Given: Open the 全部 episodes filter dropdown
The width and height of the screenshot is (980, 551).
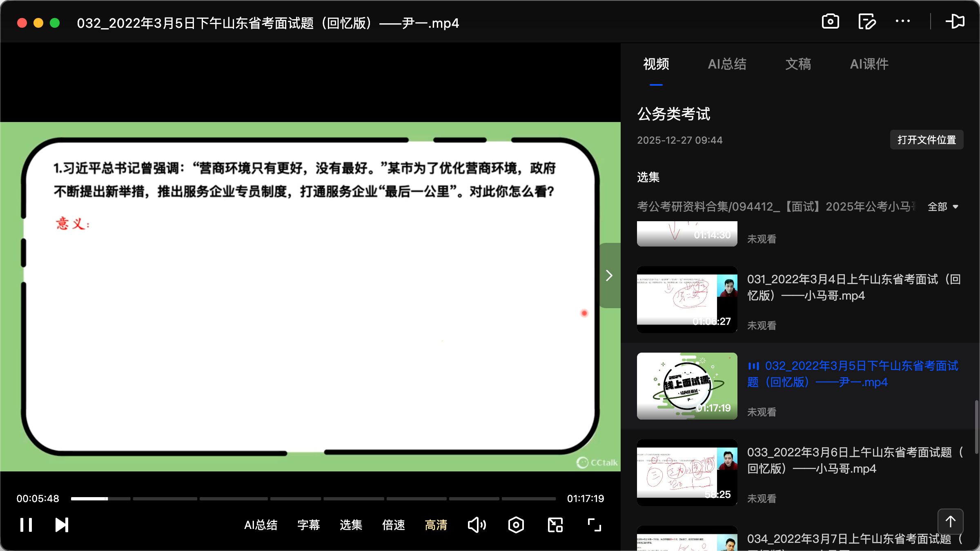Looking at the screenshot, I should [943, 207].
